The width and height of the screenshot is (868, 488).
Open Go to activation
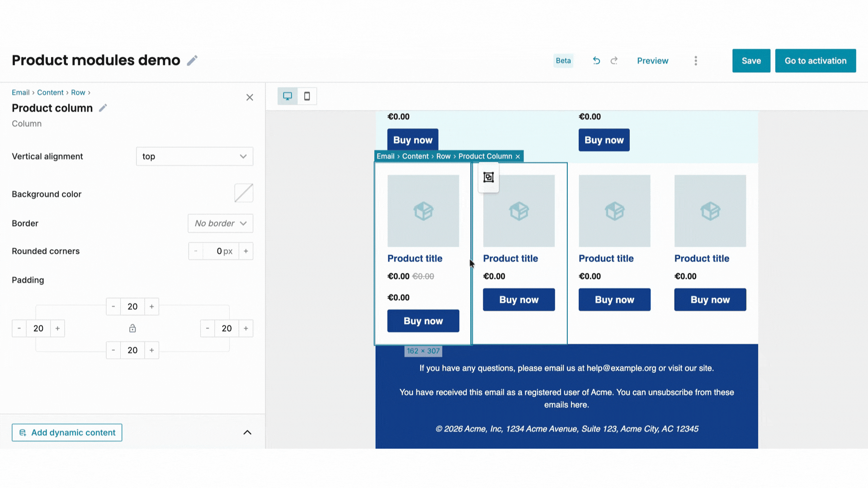(815, 61)
